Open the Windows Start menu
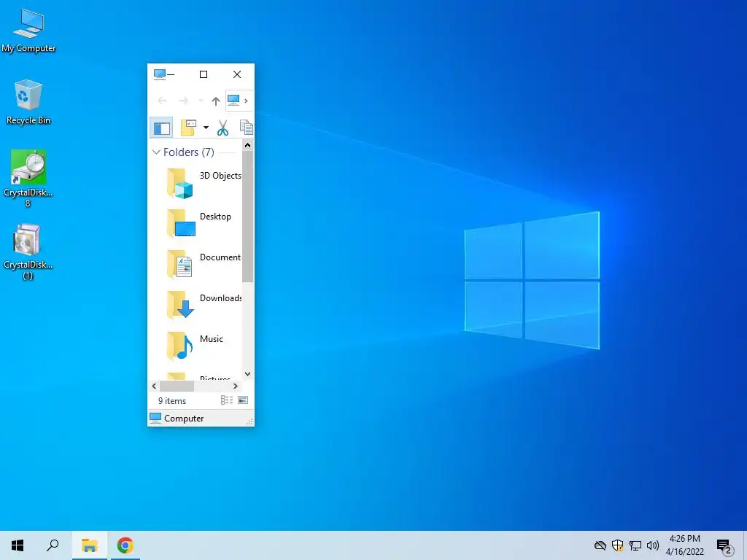This screenshot has height=560, width=747. point(18,545)
